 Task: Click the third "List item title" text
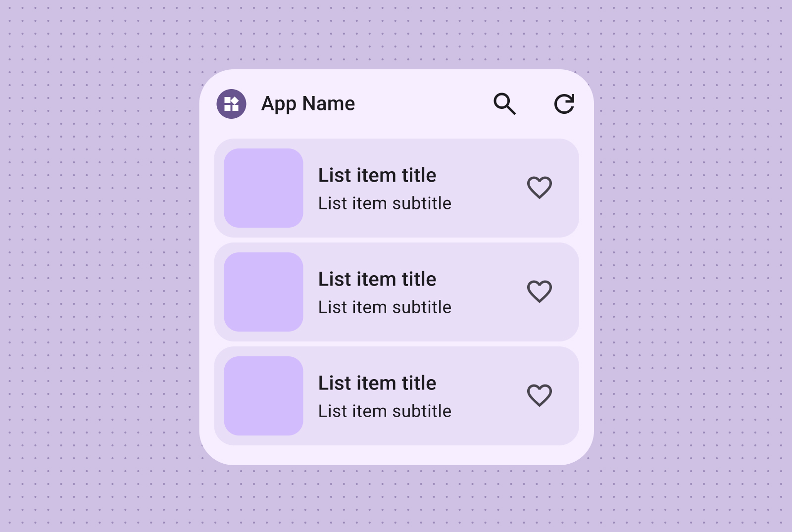377,383
